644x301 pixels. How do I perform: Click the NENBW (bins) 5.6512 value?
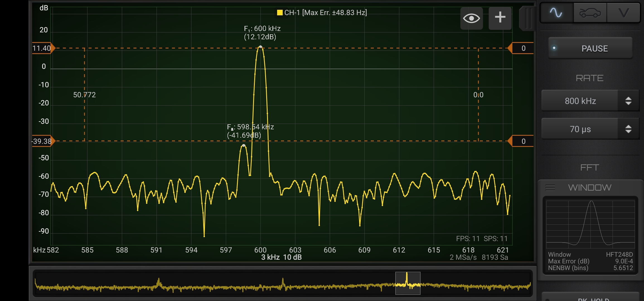(623, 268)
